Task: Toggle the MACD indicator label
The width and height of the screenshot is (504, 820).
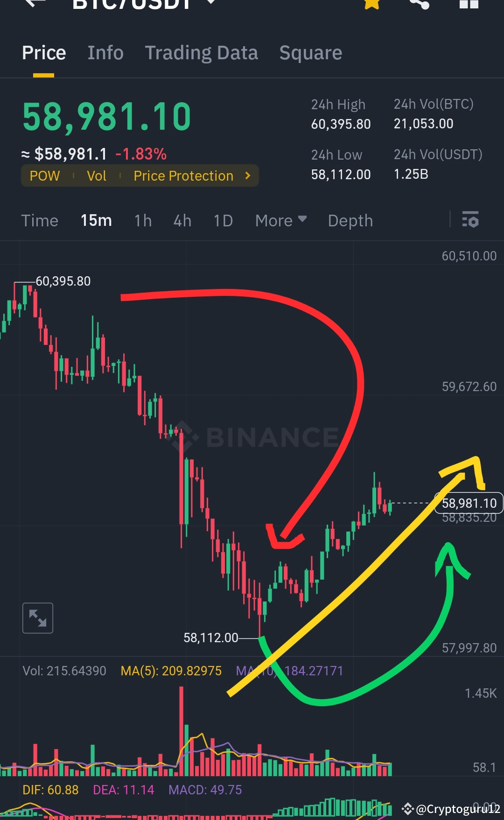Action: click(x=204, y=790)
